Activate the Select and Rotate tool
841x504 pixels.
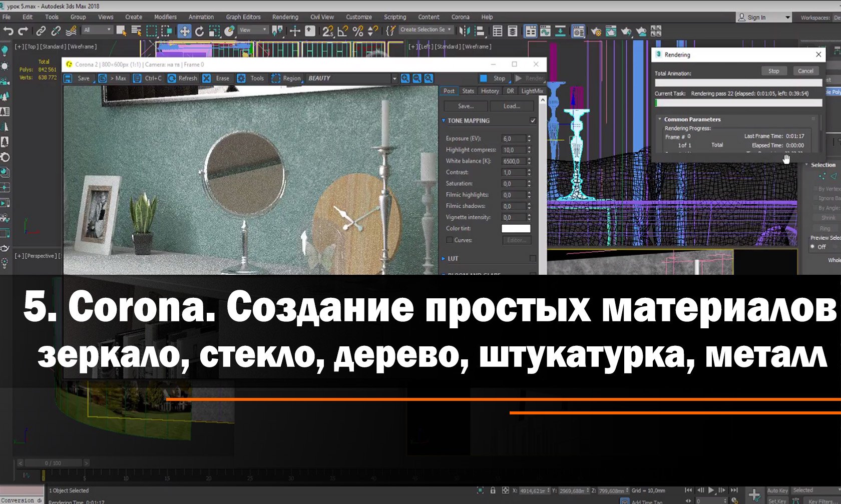199,31
